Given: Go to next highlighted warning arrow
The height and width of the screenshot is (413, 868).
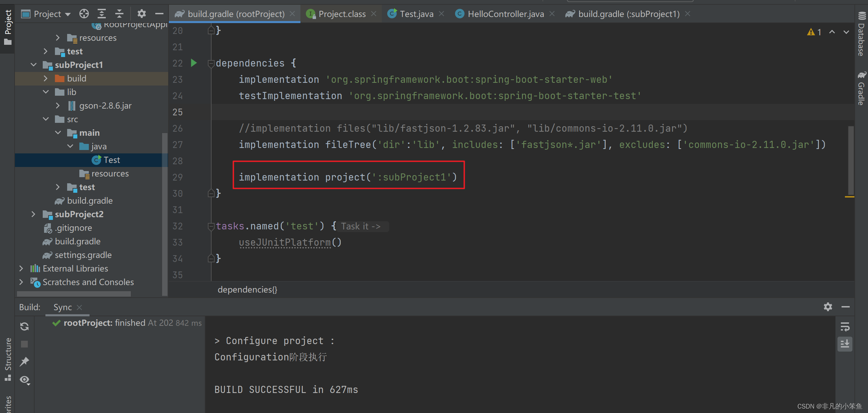Looking at the screenshot, I should 846,32.
